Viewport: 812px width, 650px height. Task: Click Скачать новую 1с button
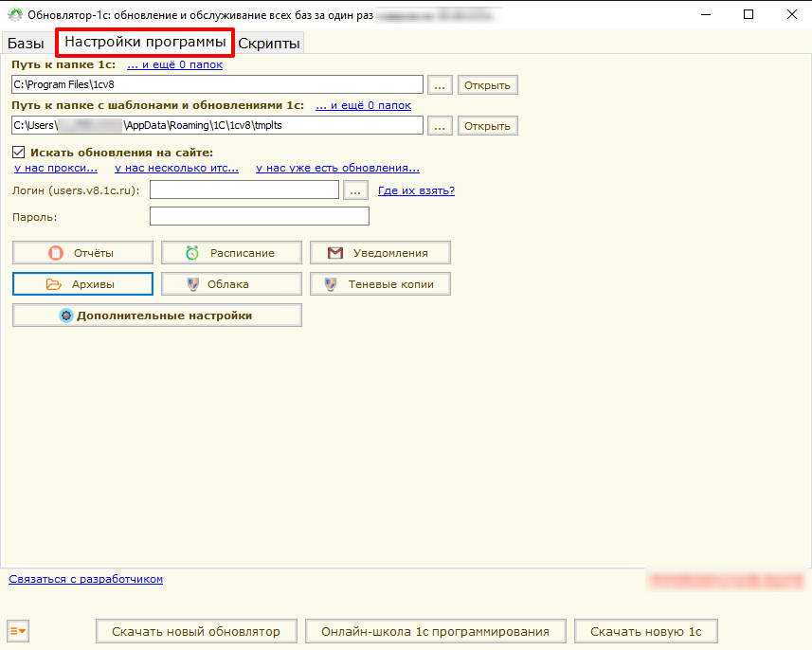646,631
